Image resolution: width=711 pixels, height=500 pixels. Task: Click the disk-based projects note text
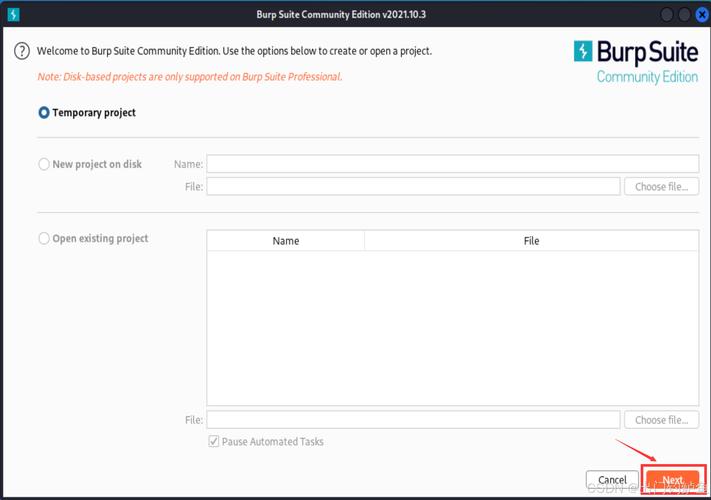pos(190,77)
